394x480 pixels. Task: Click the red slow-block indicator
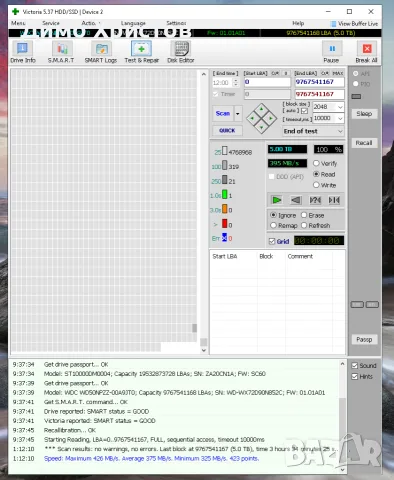(x=225, y=223)
